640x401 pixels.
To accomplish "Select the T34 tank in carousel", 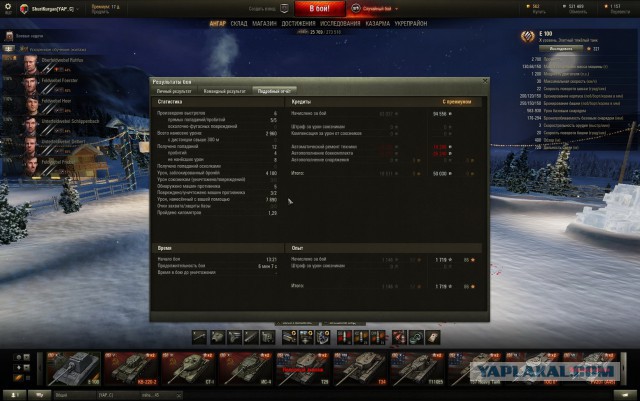I will 360,369.
